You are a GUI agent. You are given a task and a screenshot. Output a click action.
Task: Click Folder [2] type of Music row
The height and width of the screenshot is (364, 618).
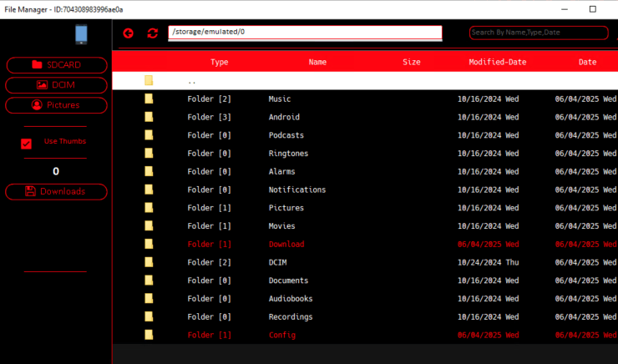coord(209,99)
